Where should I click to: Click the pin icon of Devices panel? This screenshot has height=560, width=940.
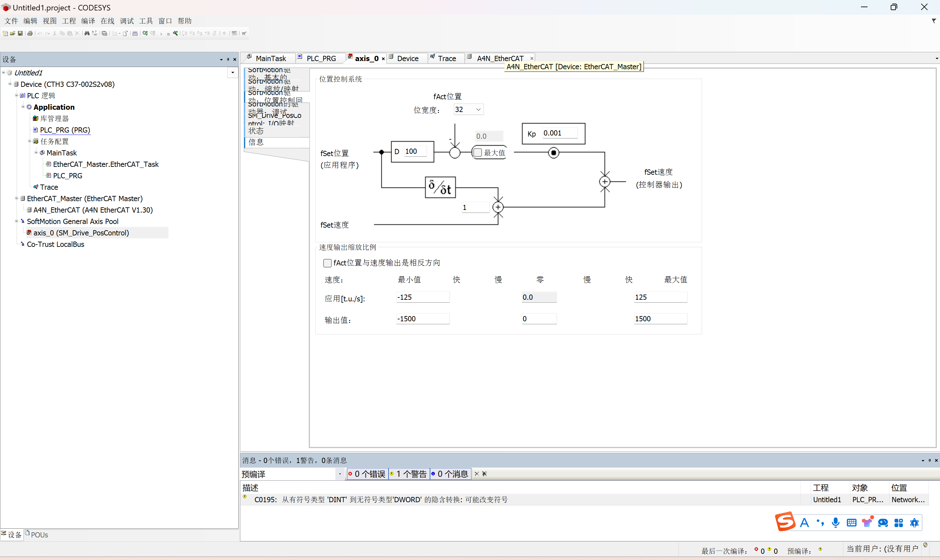coord(228,59)
